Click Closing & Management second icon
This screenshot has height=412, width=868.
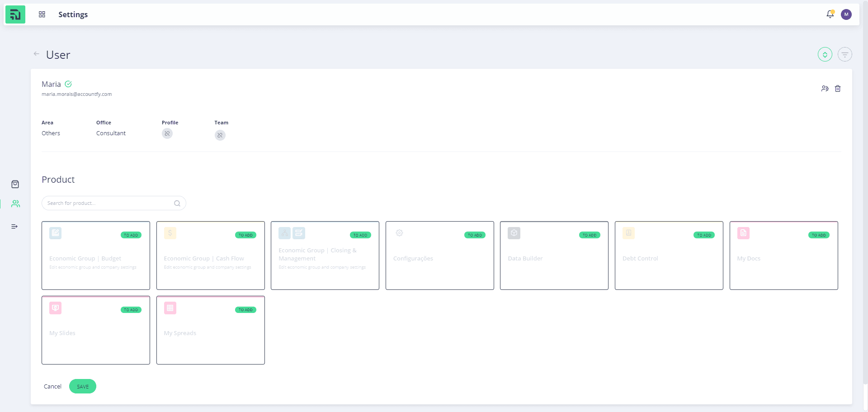[299, 233]
